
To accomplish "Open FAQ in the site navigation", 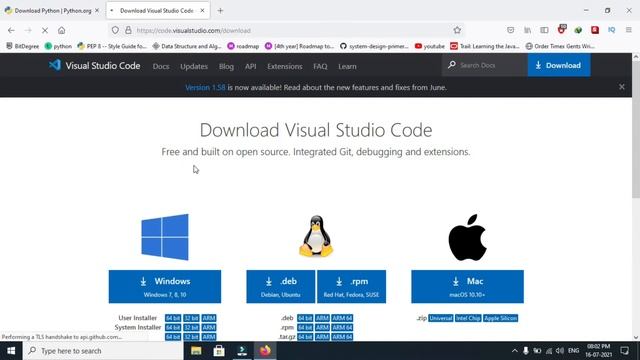I will tap(320, 66).
